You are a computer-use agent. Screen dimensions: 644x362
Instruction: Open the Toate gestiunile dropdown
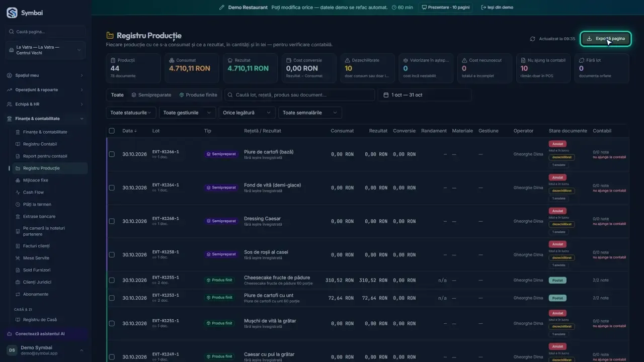[188, 113]
